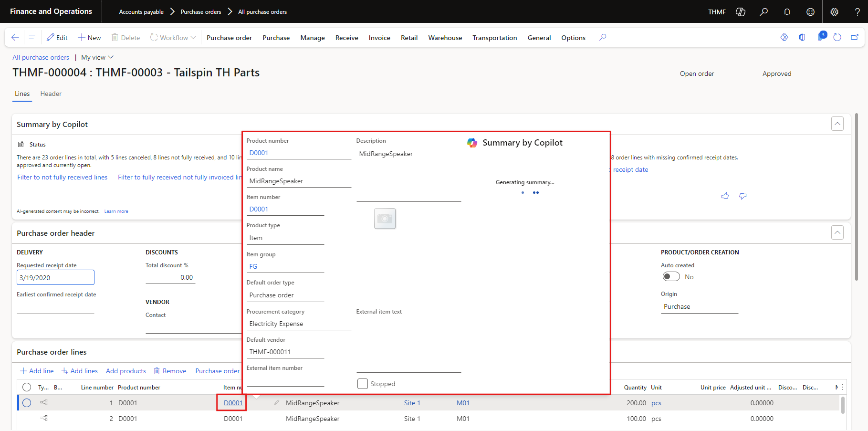Screen dimensions: 868x431
Task: Click the Delete trash button
Action: [125, 38]
